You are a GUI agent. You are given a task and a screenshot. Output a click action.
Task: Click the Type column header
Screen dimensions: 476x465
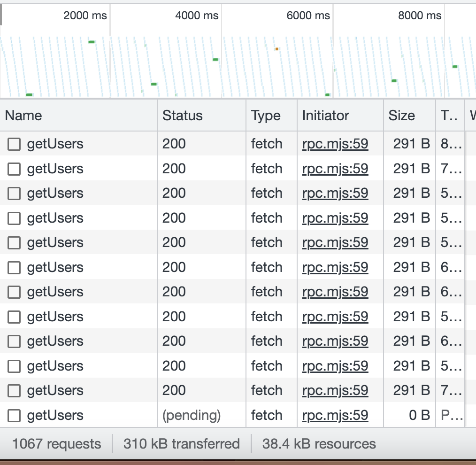point(266,115)
